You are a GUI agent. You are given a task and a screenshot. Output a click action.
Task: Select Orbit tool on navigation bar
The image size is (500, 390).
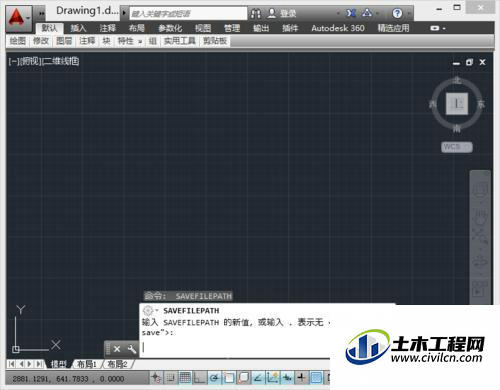pos(480,262)
